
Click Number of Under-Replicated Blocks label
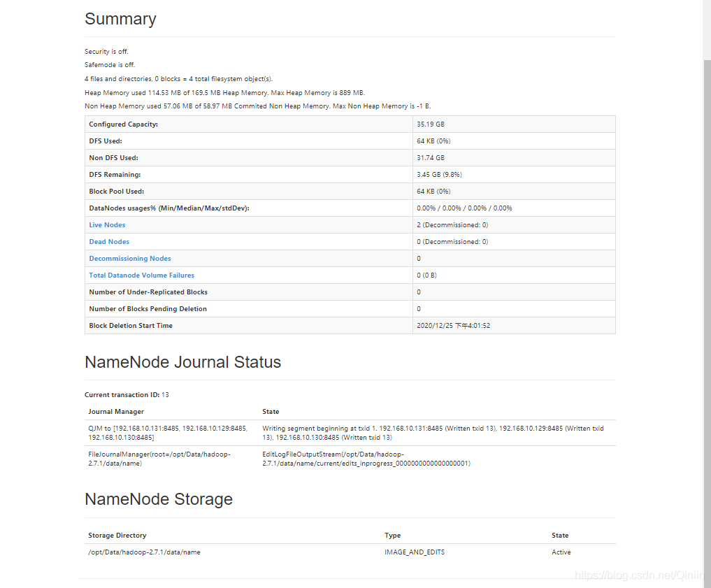tap(148, 292)
